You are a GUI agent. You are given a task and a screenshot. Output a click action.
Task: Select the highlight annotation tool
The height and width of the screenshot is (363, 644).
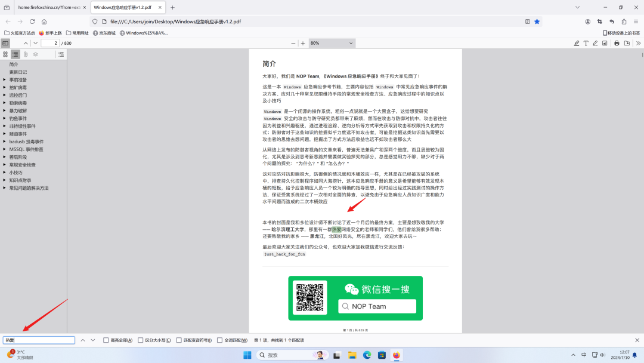[576, 43]
